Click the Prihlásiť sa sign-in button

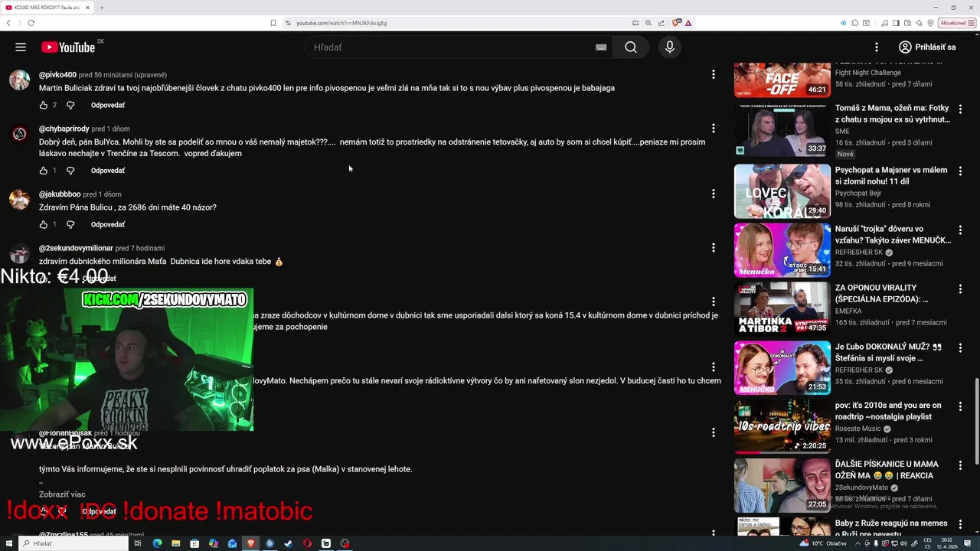pyautogui.click(x=927, y=47)
